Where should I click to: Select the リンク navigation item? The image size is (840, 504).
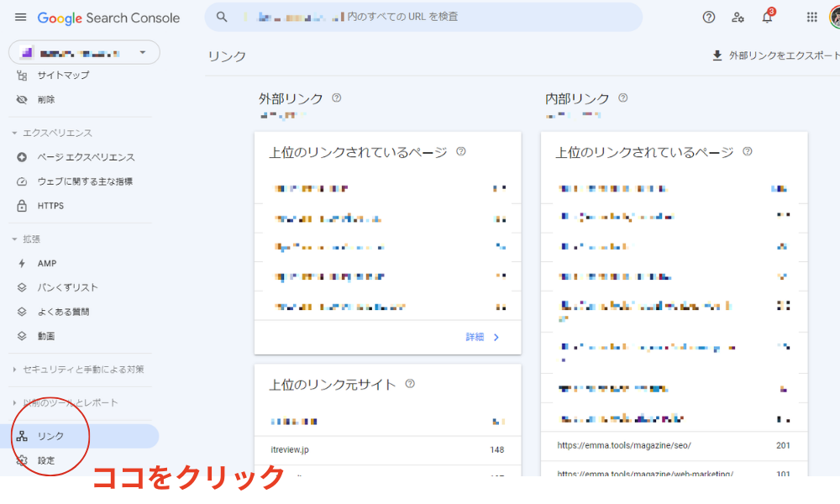50,436
